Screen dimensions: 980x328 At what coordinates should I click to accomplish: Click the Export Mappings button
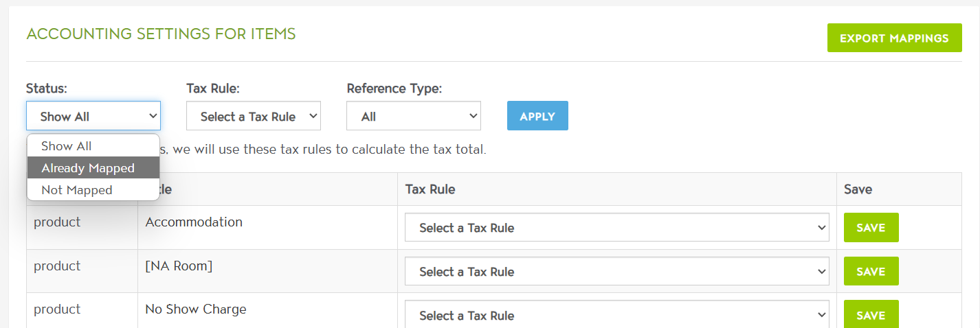894,38
